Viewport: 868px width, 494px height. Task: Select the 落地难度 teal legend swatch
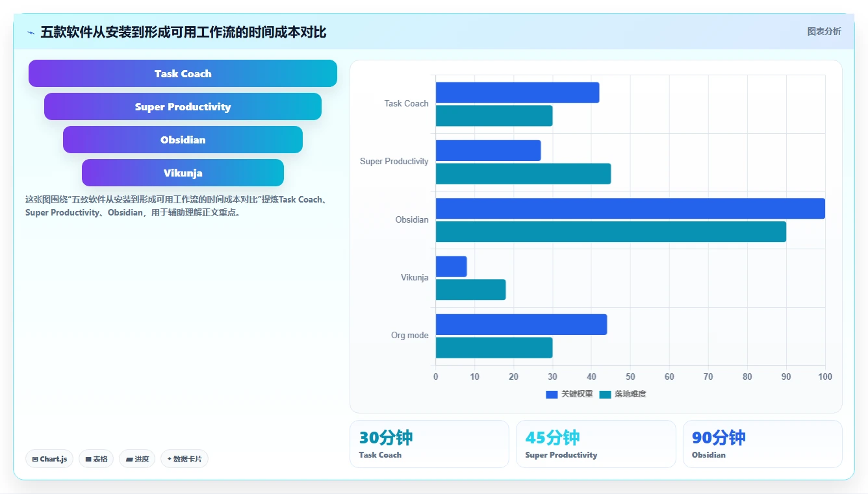coord(606,395)
